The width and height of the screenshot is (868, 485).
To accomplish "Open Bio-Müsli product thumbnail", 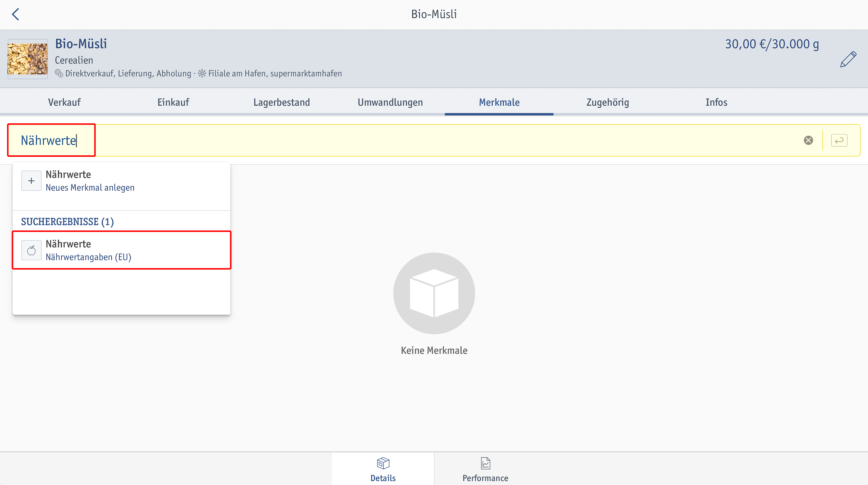I will pyautogui.click(x=28, y=59).
